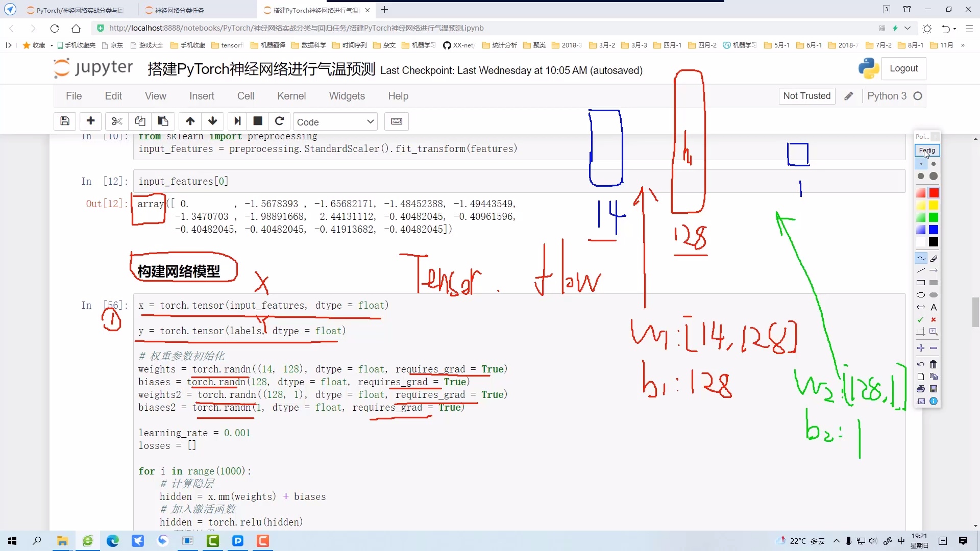Select the eraser in the annotation panel
Screen dimensions: 980x551
click(x=935, y=258)
